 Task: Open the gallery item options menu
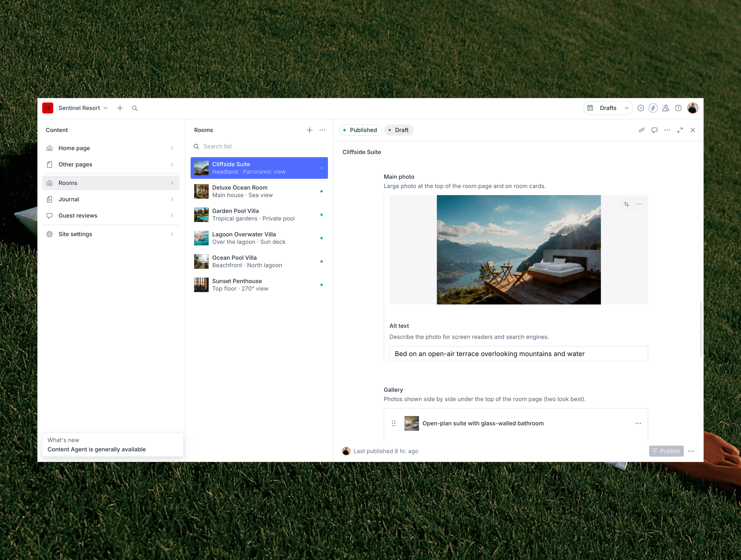638,423
